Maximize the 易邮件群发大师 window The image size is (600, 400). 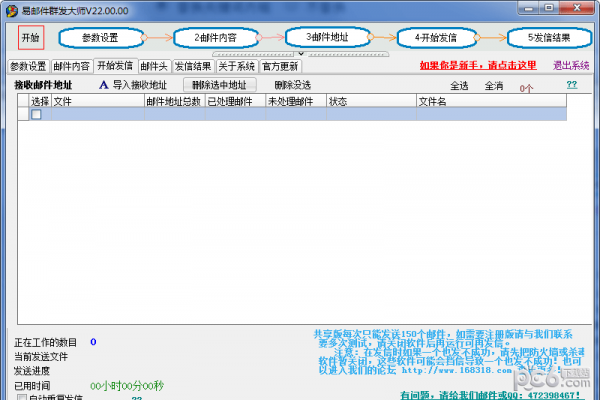click(549, 8)
